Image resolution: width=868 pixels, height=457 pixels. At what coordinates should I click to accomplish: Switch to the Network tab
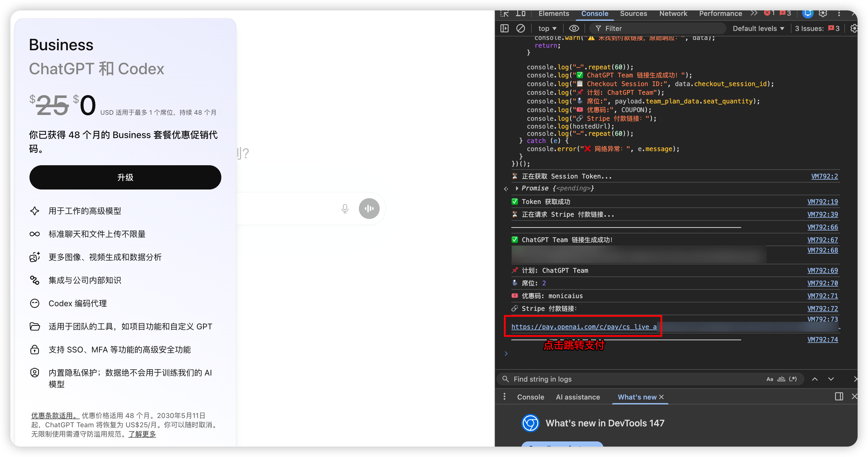point(673,14)
